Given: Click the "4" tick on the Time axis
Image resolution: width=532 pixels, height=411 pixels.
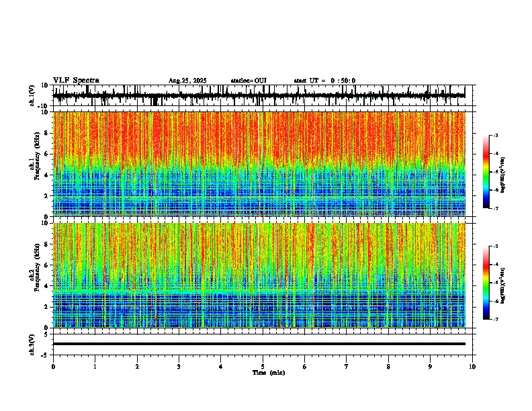Looking at the screenshot, I should pyautogui.click(x=221, y=367).
